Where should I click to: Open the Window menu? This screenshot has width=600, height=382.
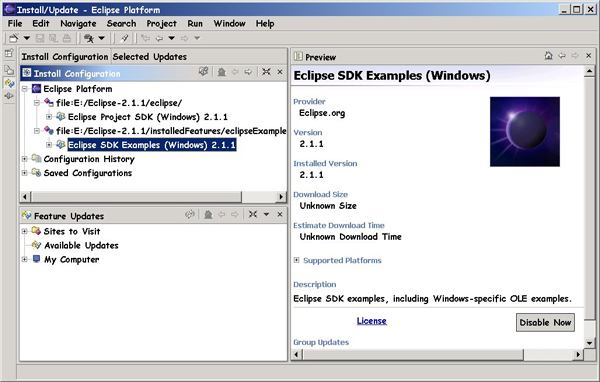[229, 24]
